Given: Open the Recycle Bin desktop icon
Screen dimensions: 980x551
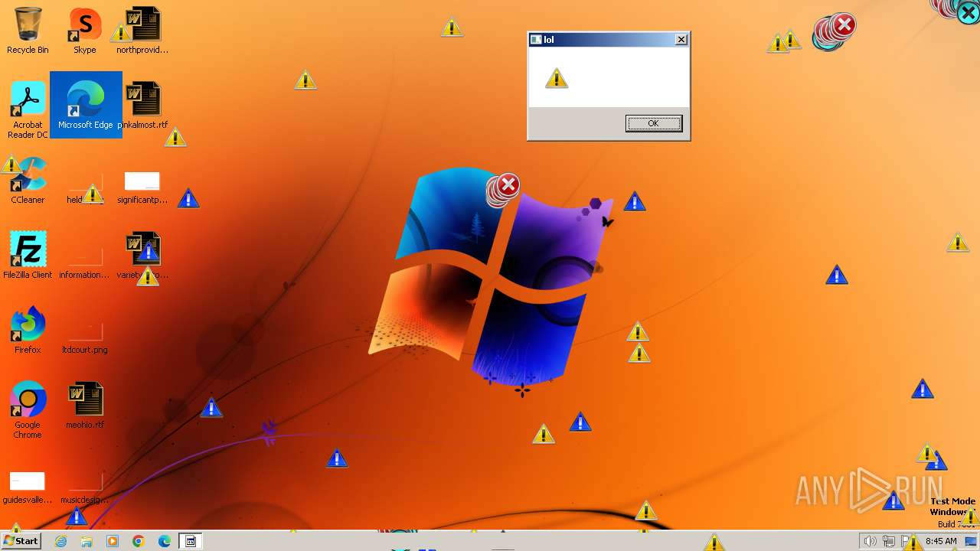Looking at the screenshot, I should [x=28, y=31].
